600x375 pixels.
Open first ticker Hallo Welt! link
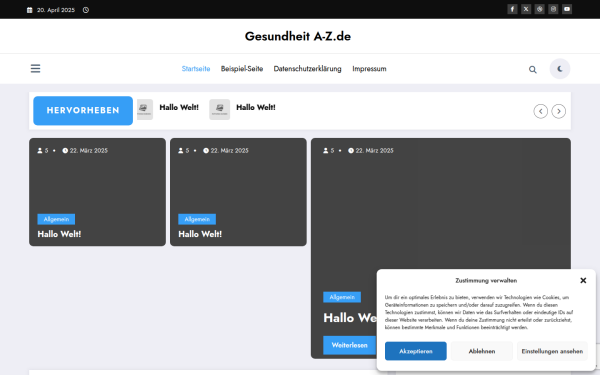(179, 108)
